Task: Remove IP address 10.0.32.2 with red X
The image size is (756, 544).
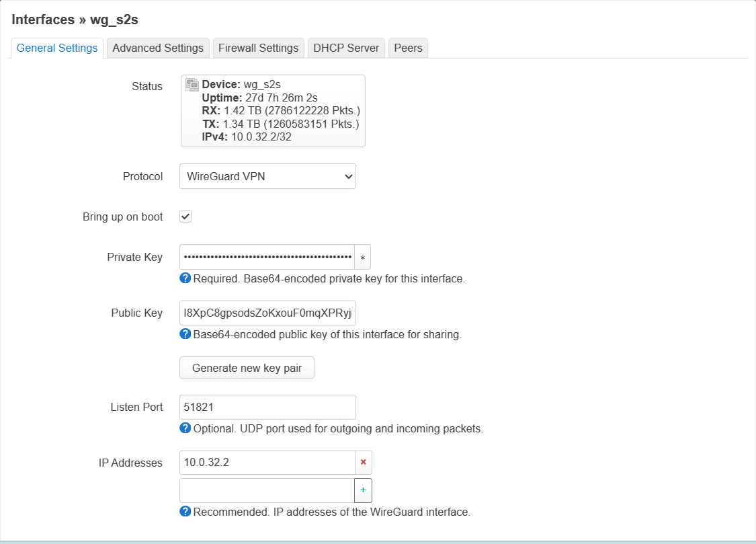Action: (x=364, y=463)
